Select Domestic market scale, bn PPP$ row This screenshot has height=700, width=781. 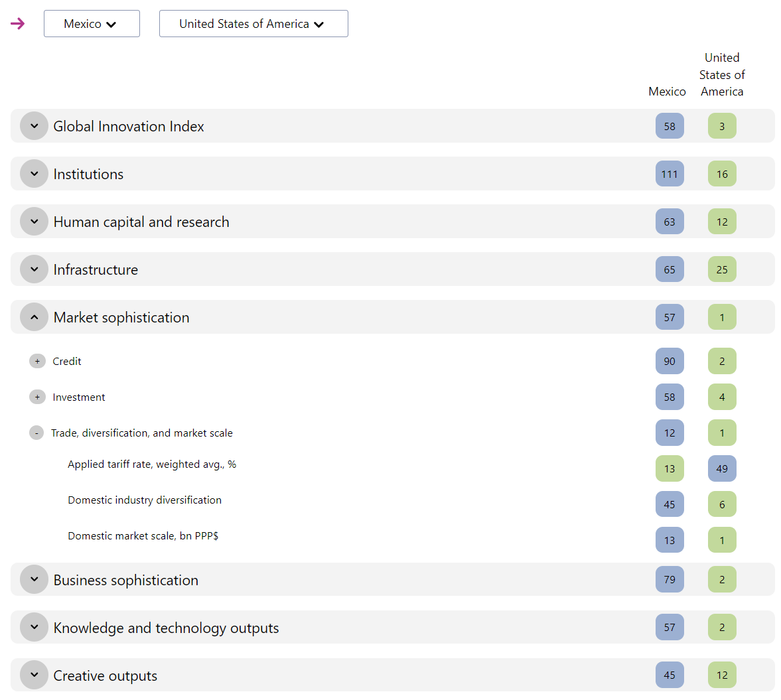(x=143, y=536)
